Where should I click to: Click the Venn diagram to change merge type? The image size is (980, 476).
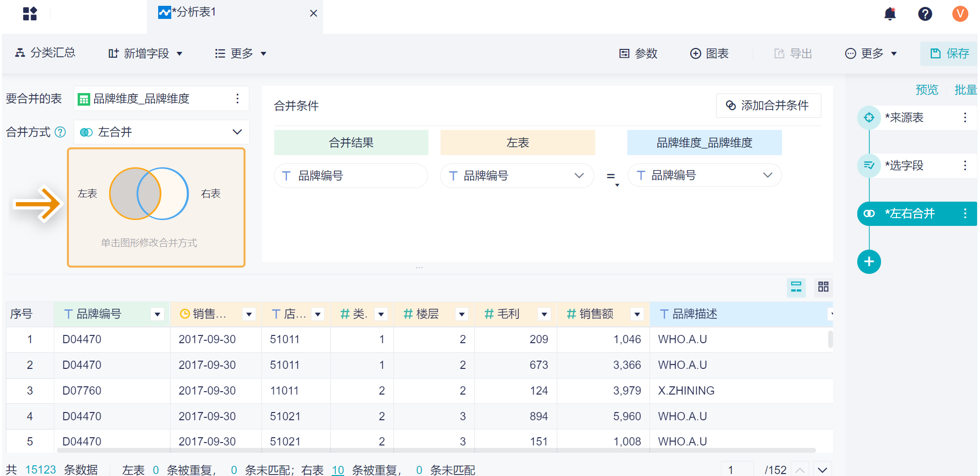(148, 194)
